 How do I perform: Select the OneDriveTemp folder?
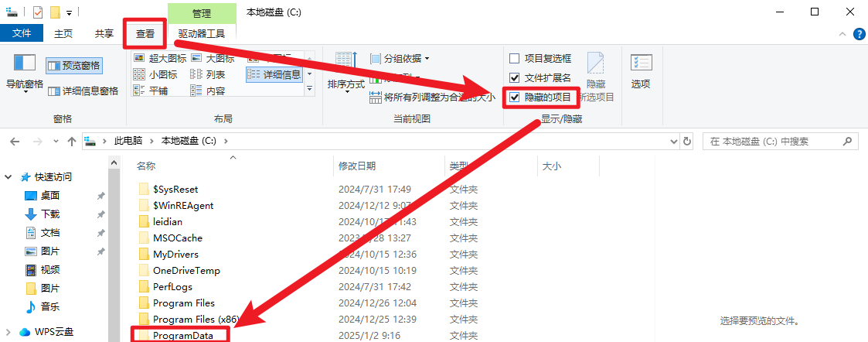coord(186,271)
